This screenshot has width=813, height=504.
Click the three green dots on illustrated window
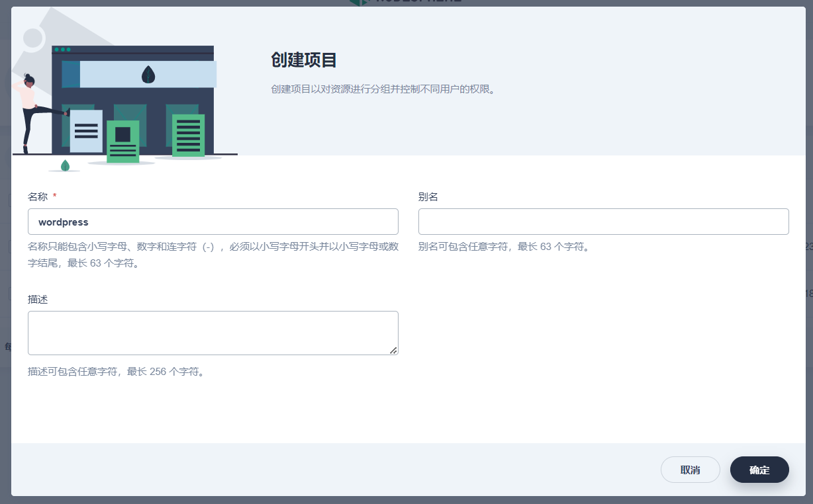62,50
